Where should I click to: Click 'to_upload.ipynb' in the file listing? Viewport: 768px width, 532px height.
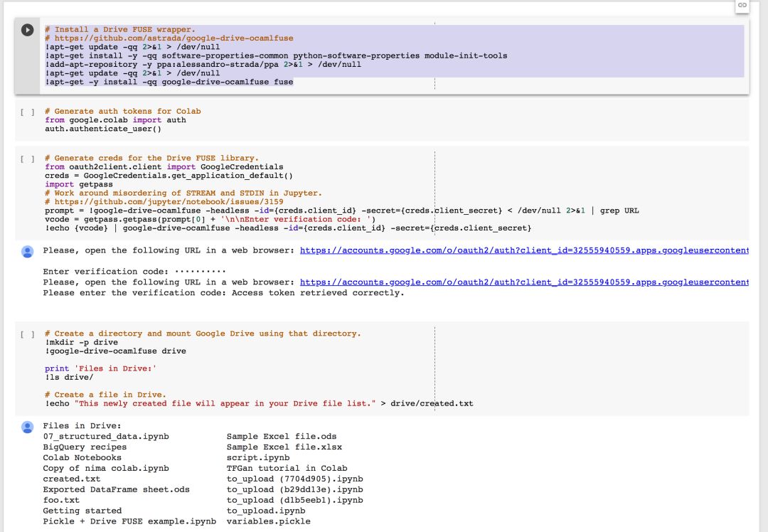(266, 511)
